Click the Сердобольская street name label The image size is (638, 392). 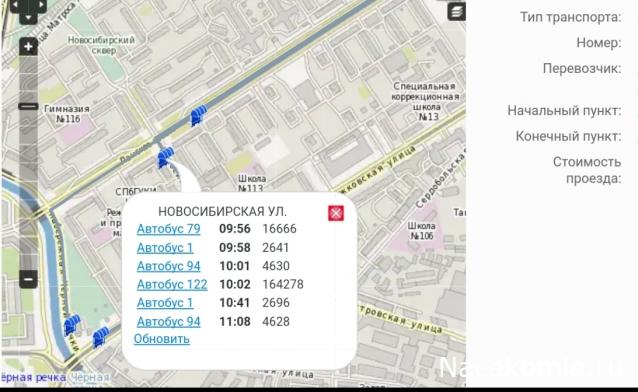440,178
